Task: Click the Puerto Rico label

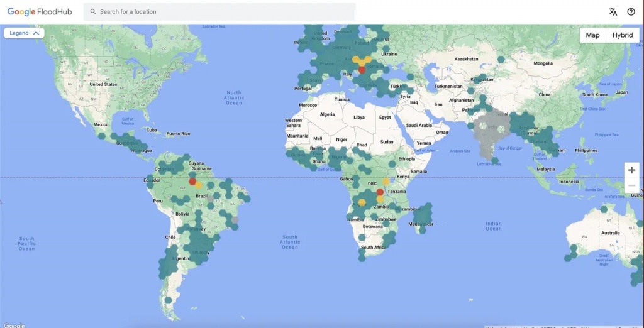Action: click(178, 134)
